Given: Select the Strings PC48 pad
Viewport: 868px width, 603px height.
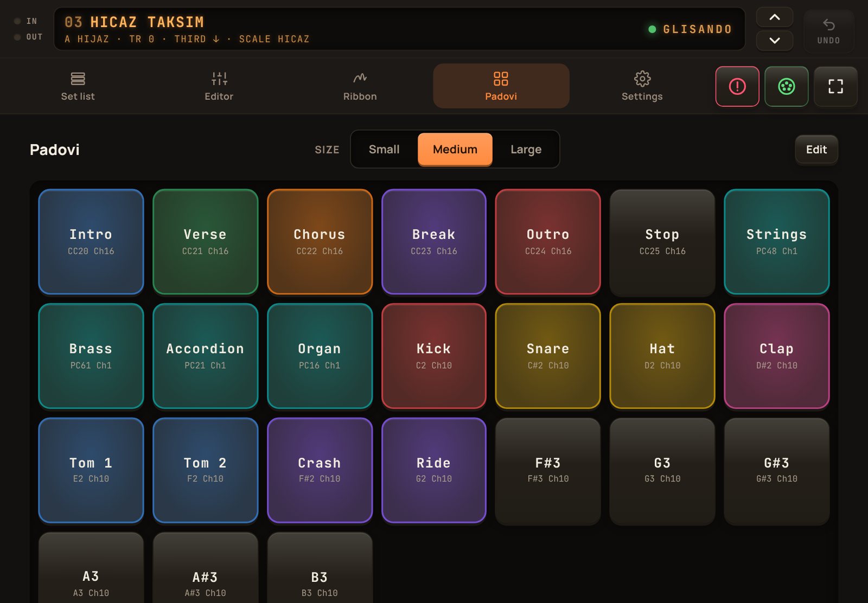Looking at the screenshot, I should 777,242.
